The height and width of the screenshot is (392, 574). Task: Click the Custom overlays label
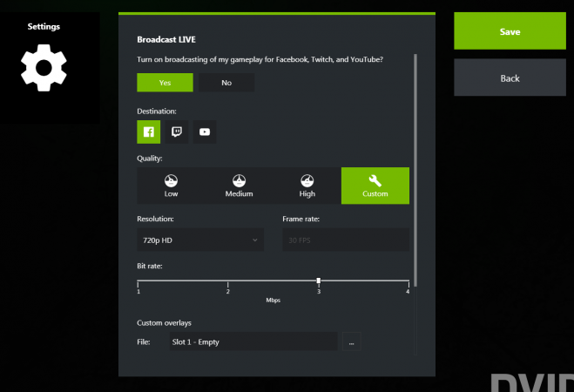click(x=164, y=323)
